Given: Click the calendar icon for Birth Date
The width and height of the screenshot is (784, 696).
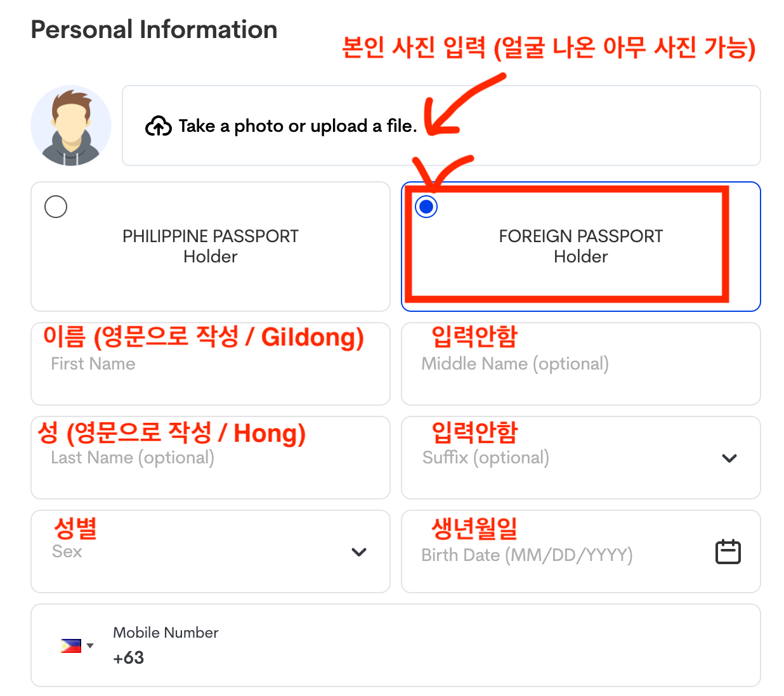Looking at the screenshot, I should pyautogui.click(x=728, y=551).
